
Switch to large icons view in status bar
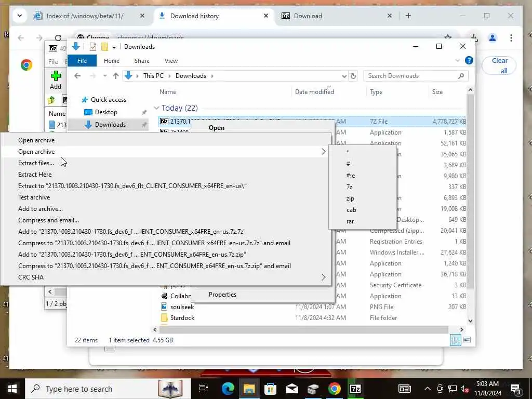pos(467,340)
